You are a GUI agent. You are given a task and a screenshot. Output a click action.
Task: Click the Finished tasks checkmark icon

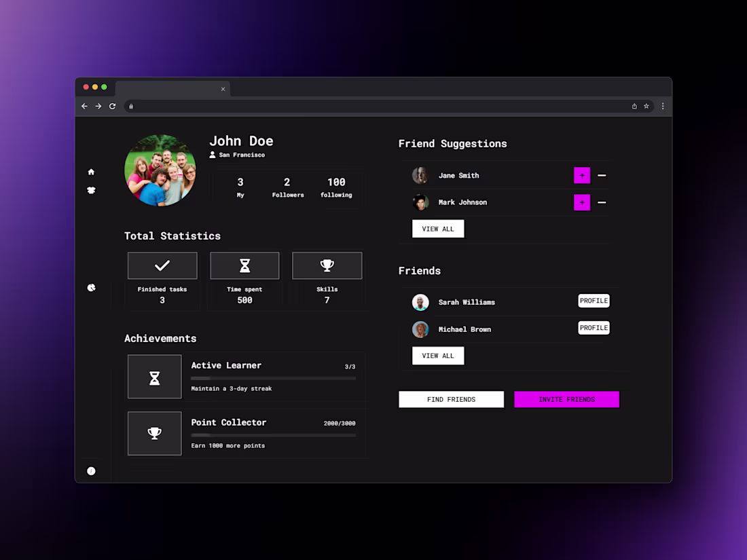point(162,265)
